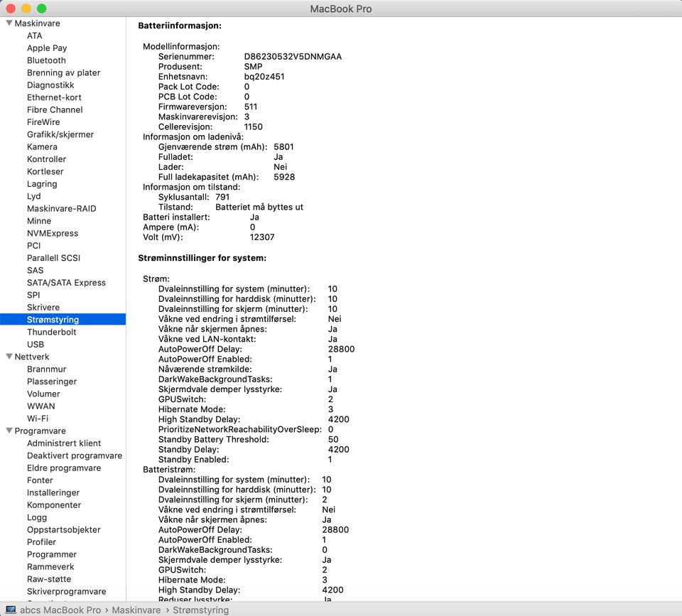Open the Bluetooth hardware entry

[46, 60]
